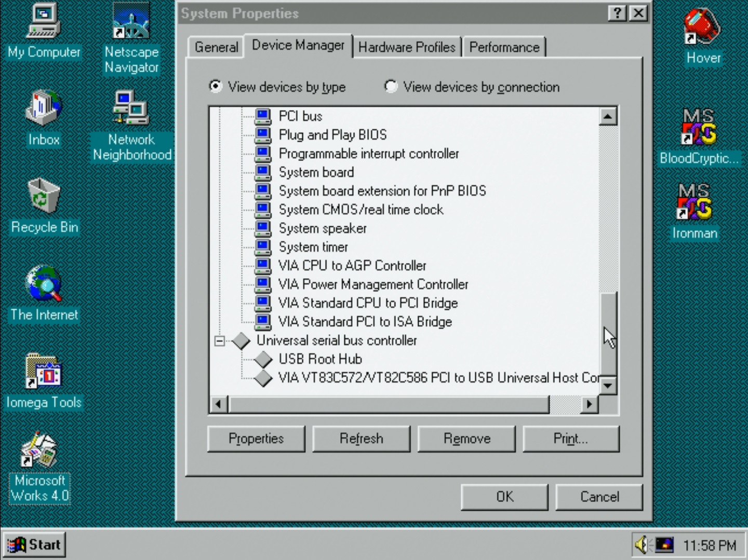Click the vertical scrollbar thumb in device list
This screenshot has width=748, height=560.
[x=608, y=333]
